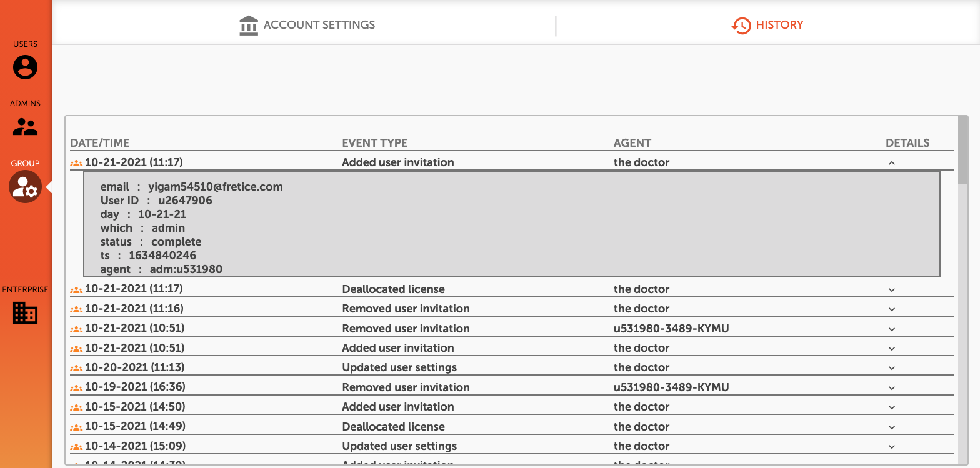Click 'Added user invitation' in the 10-15-2021 row
980x468 pixels.
pos(398,407)
